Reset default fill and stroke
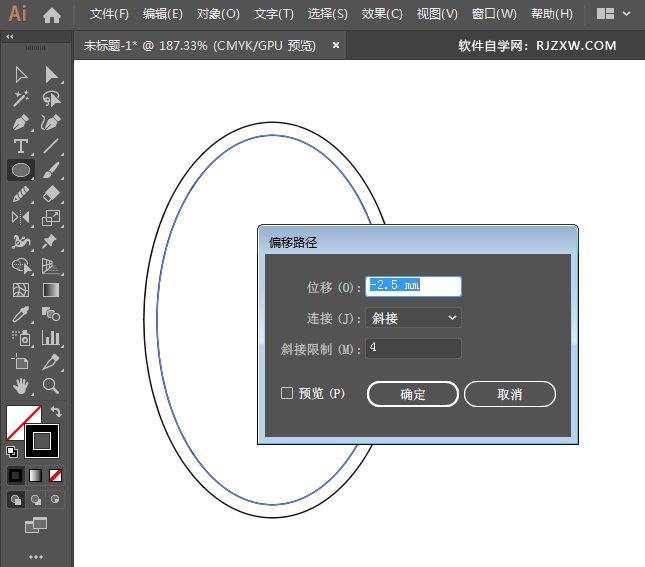The image size is (645, 567). (12, 452)
